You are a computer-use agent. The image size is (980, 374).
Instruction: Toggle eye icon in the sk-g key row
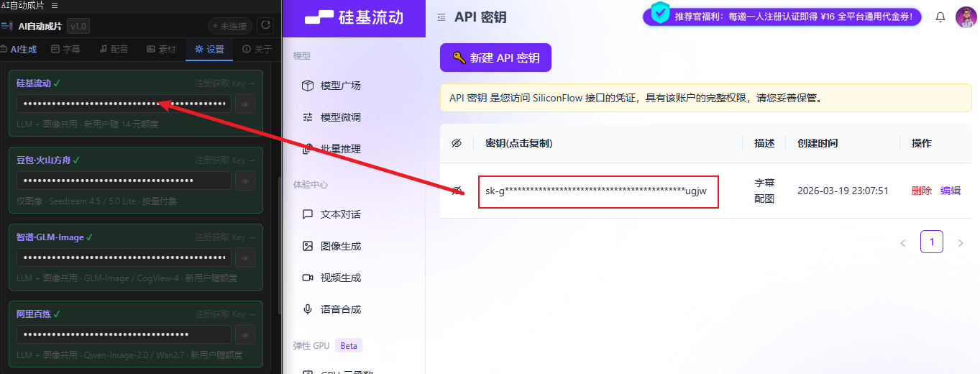coord(457,191)
